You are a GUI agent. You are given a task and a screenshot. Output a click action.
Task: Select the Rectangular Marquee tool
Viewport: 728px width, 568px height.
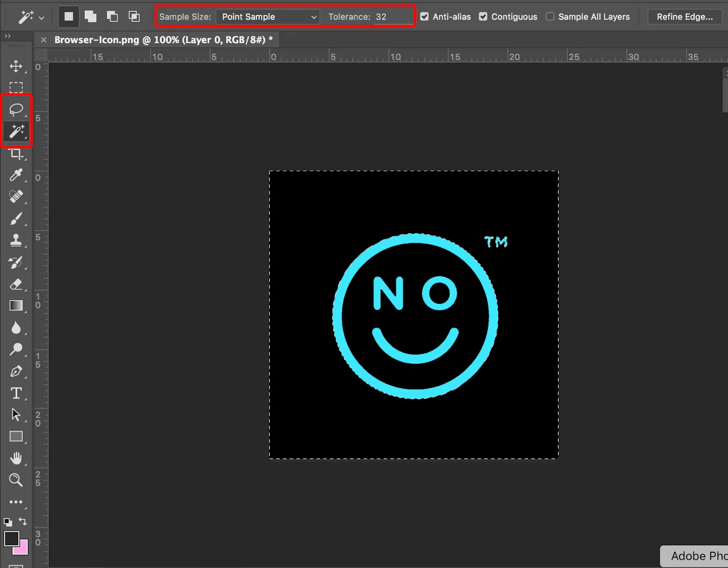pyautogui.click(x=16, y=88)
